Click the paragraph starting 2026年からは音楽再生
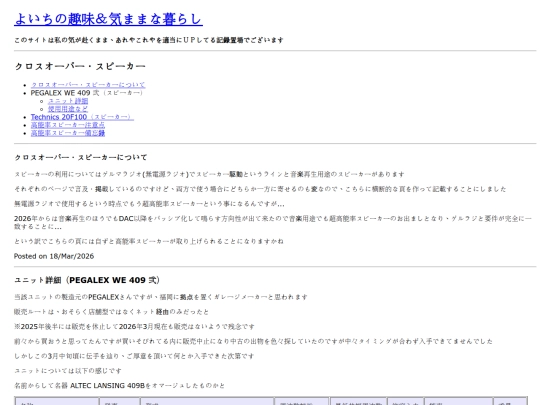Viewport: 540px width, 405px height. pos(273,222)
